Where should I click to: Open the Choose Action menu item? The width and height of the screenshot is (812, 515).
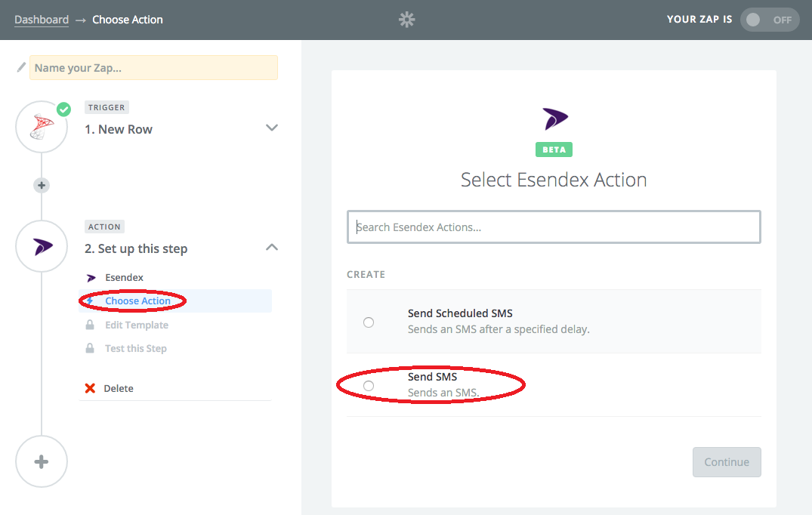137,301
